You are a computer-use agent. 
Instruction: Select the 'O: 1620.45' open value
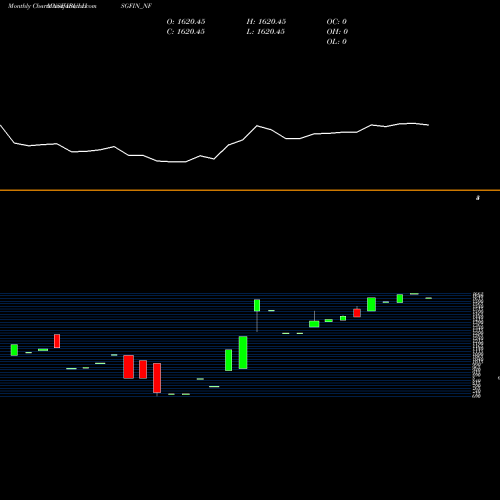click(x=186, y=22)
